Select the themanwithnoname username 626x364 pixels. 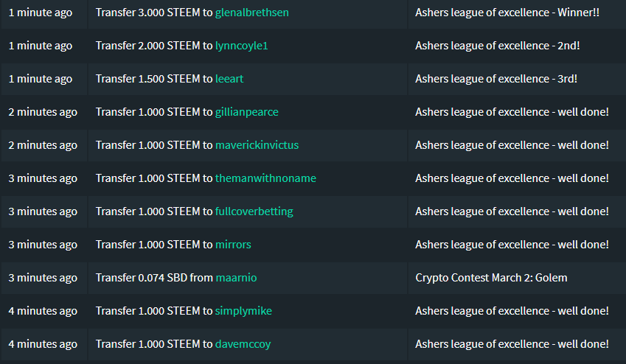(265, 178)
